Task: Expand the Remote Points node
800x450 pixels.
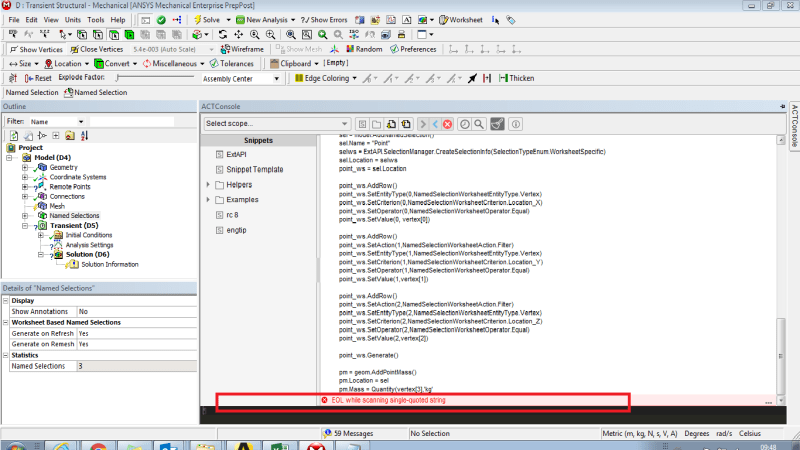Action: [25, 187]
